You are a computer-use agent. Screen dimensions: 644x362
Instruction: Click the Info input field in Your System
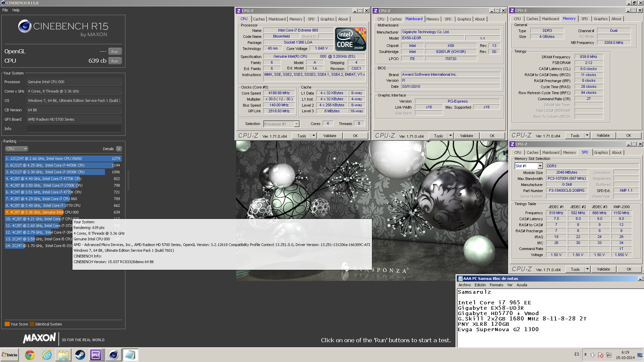click(74, 129)
